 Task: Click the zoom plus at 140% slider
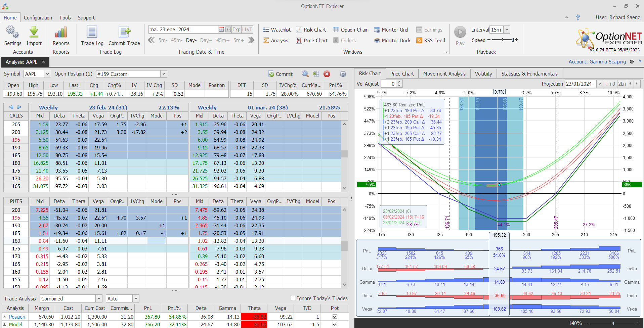point(638,323)
